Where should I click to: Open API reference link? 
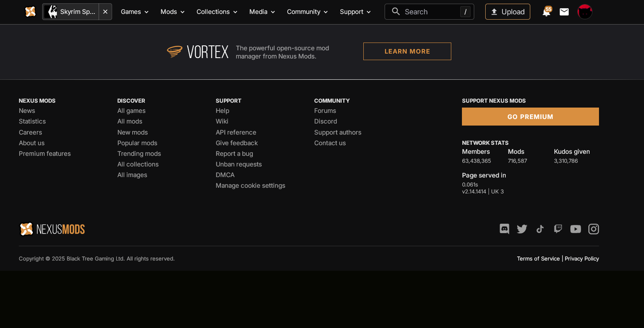(x=236, y=133)
